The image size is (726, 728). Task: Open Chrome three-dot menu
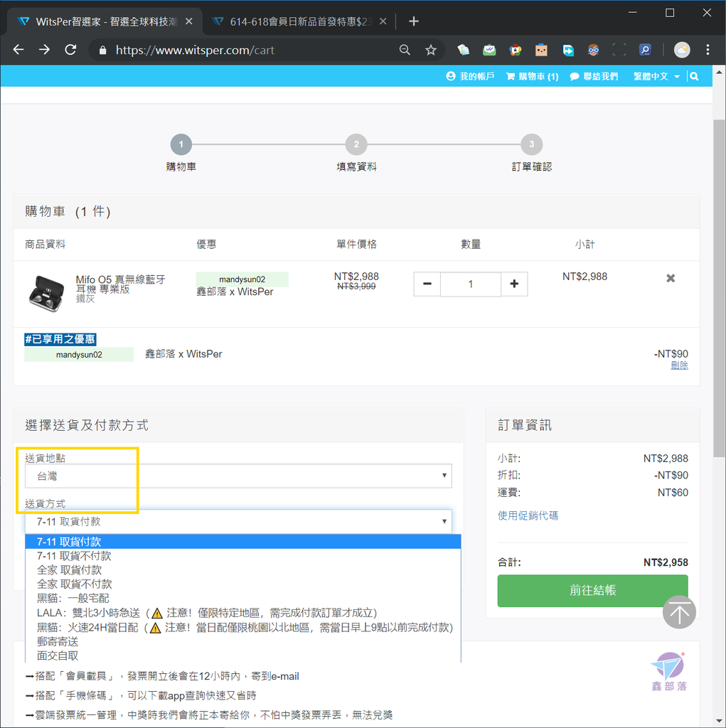pyautogui.click(x=708, y=50)
